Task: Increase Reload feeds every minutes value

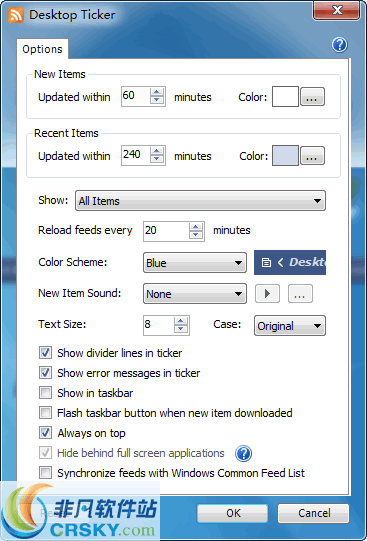Action: [x=196, y=227]
